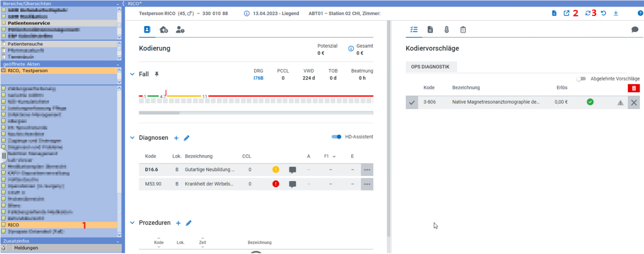Click Native Magnetresonanztomographie description
This screenshot has height=254, width=644.
[496, 102]
